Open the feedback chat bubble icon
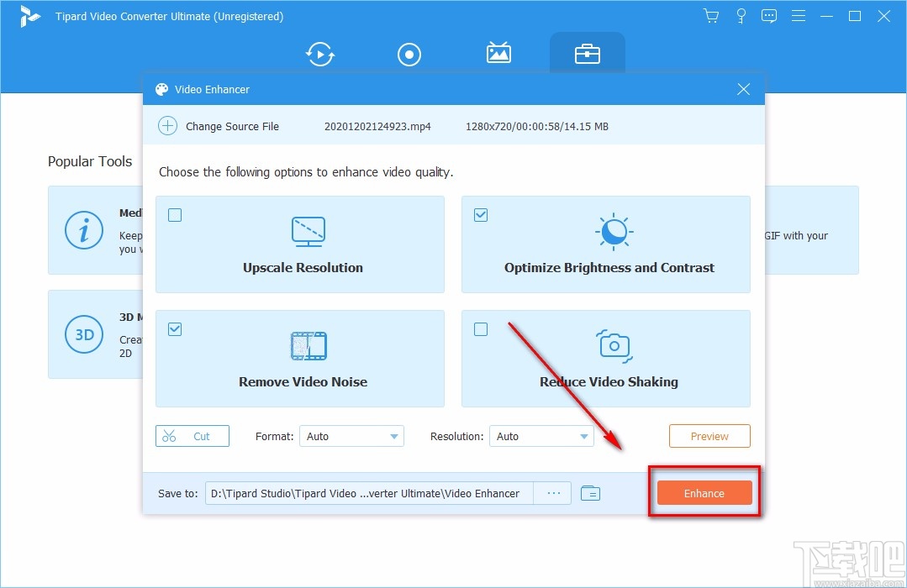The height and width of the screenshot is (588, 907). (x=769, y=16)
